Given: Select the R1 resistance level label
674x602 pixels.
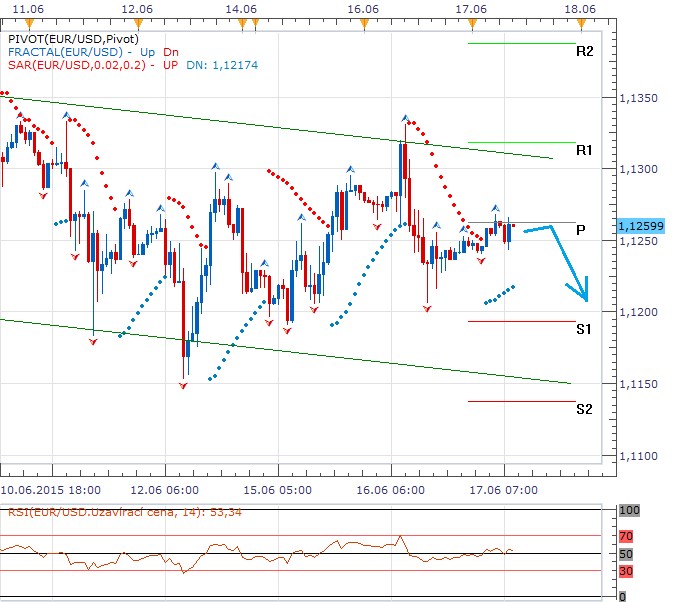Looking at the screenshot, I should (585, 150).
